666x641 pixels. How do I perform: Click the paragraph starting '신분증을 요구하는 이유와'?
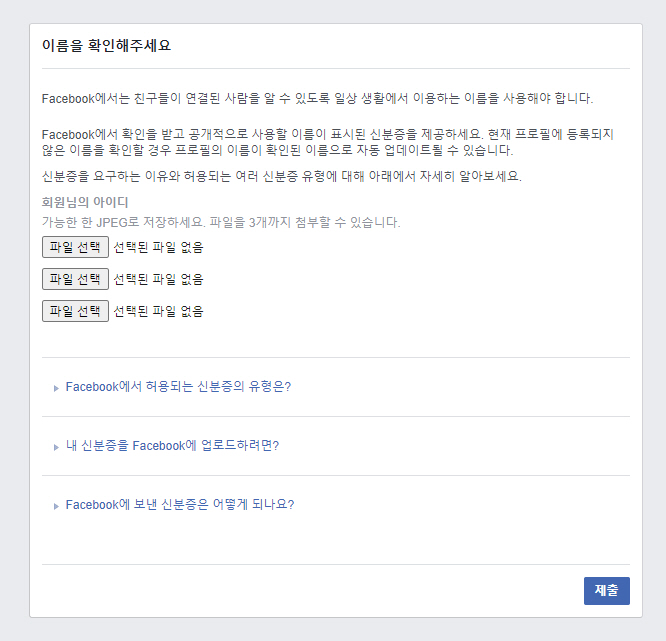(x=282, y=176)
